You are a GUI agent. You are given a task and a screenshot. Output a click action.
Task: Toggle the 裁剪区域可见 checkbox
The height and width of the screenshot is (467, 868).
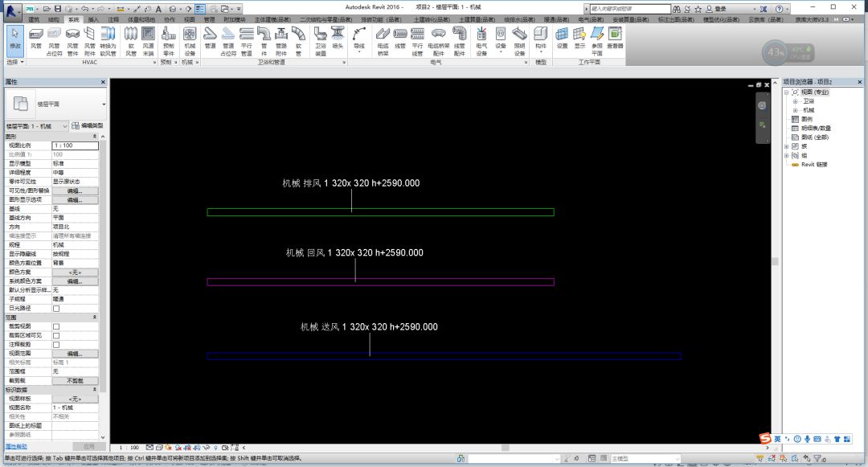click(x=56, y=335)
